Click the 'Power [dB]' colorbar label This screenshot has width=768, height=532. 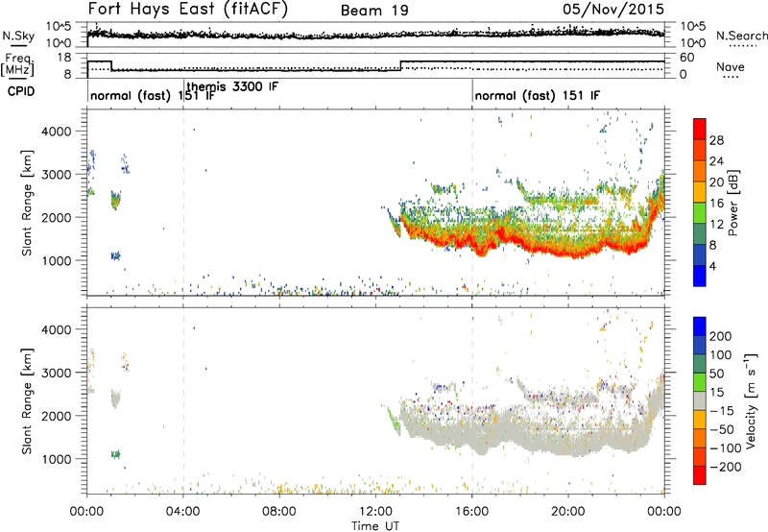(x=732, y=203)
